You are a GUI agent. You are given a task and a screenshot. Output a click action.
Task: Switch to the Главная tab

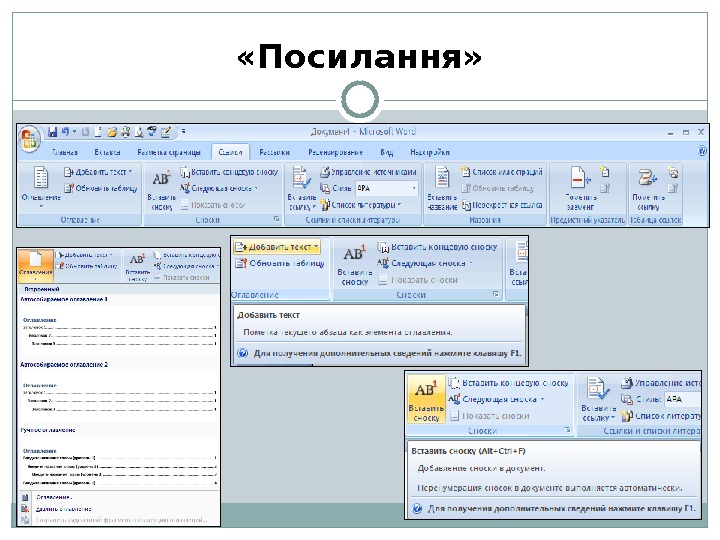click(x=65, y=152)
